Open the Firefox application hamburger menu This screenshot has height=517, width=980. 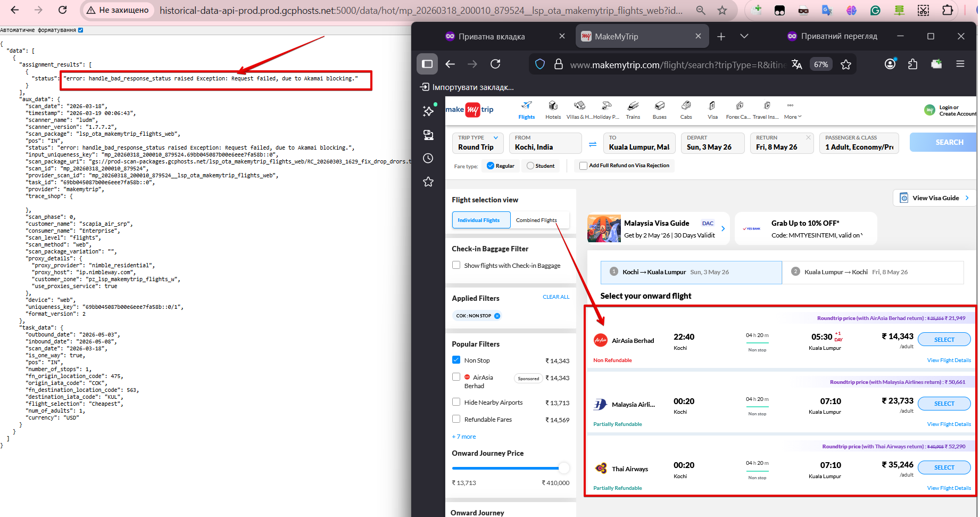[x=960, y=64]
